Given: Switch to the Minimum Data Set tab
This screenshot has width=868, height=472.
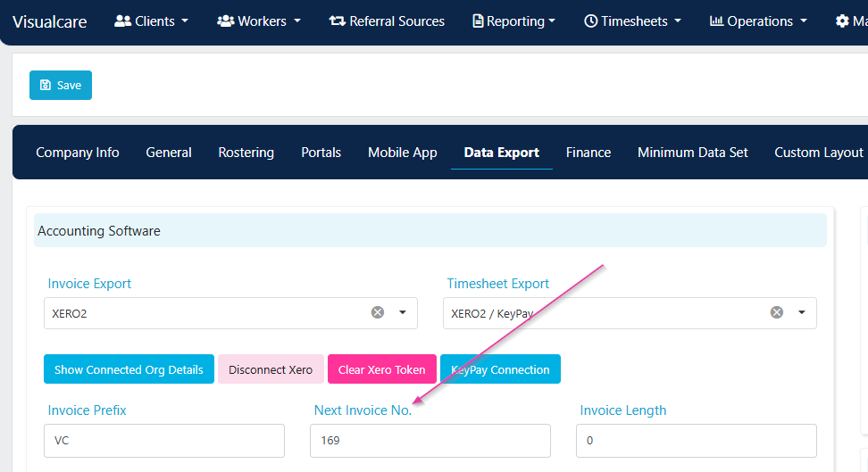Looking at the screenshot, I should click(x=692, y=153).
